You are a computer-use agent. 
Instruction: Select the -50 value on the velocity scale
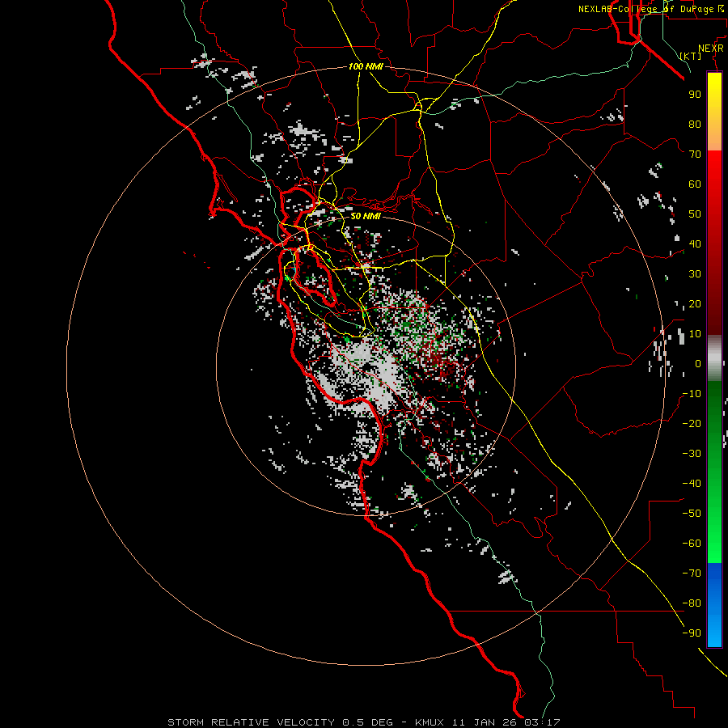tap(692, 514)
